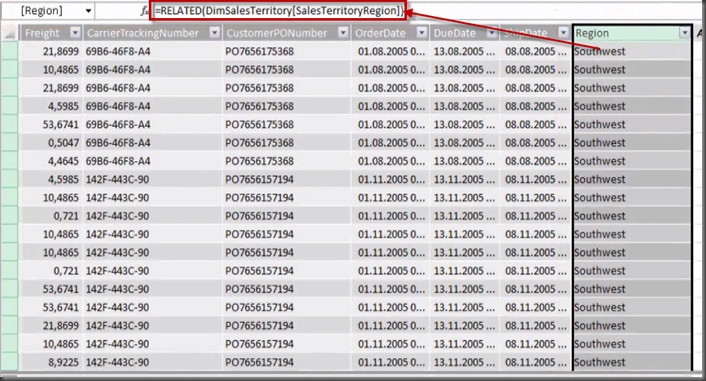Screen dimensions: 706x381
Task: Select DueDate cell in the 0,5047 row
Action: tap(465, 143)
